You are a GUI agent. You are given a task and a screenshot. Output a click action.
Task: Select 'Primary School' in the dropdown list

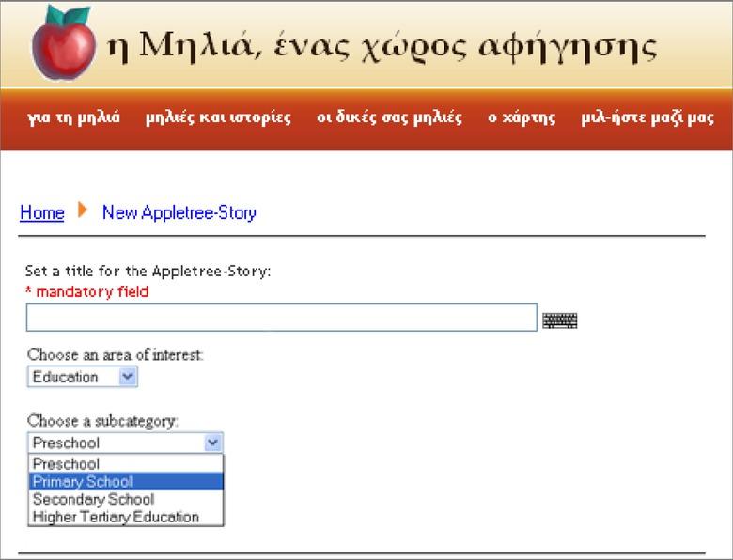(x=83, y=481)
